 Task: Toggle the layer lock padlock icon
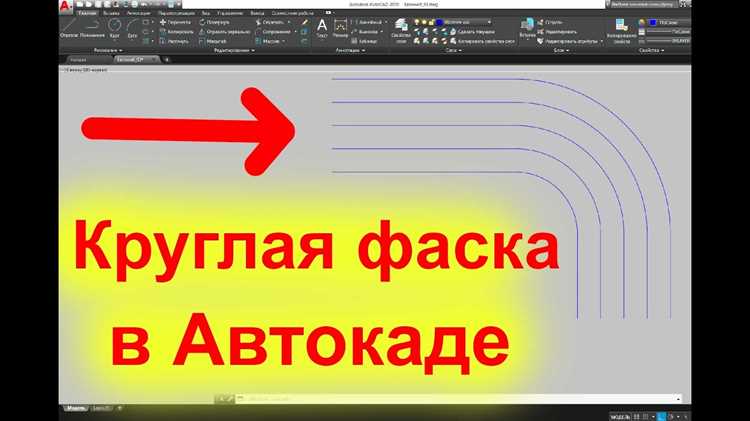pyautogui.click(x=431, y=22)
